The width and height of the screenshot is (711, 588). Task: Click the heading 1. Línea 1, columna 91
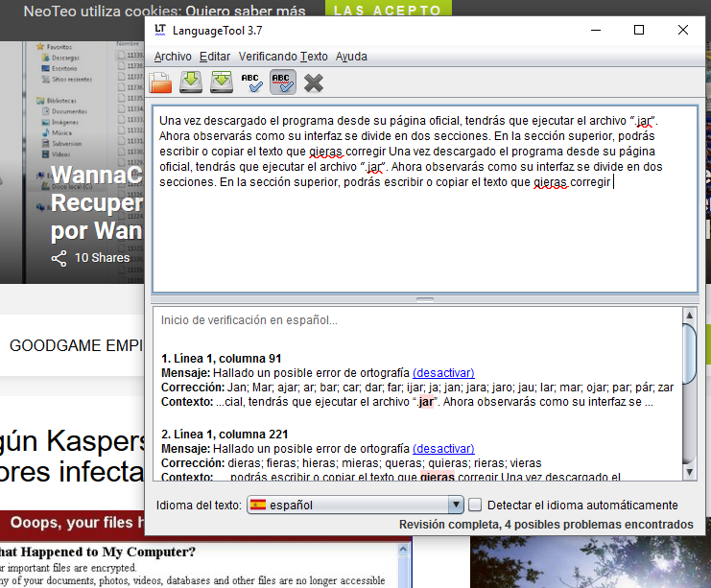(222, 359)
